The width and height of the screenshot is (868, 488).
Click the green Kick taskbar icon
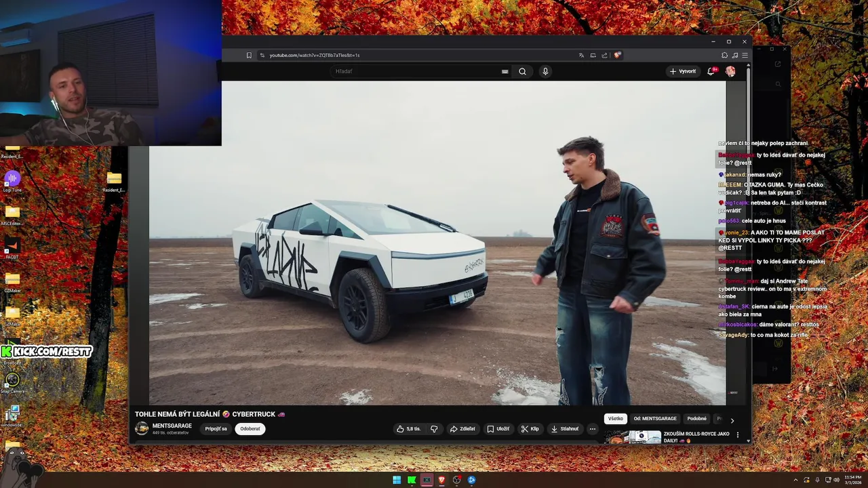pyautogui.click(x=412, y=480)
